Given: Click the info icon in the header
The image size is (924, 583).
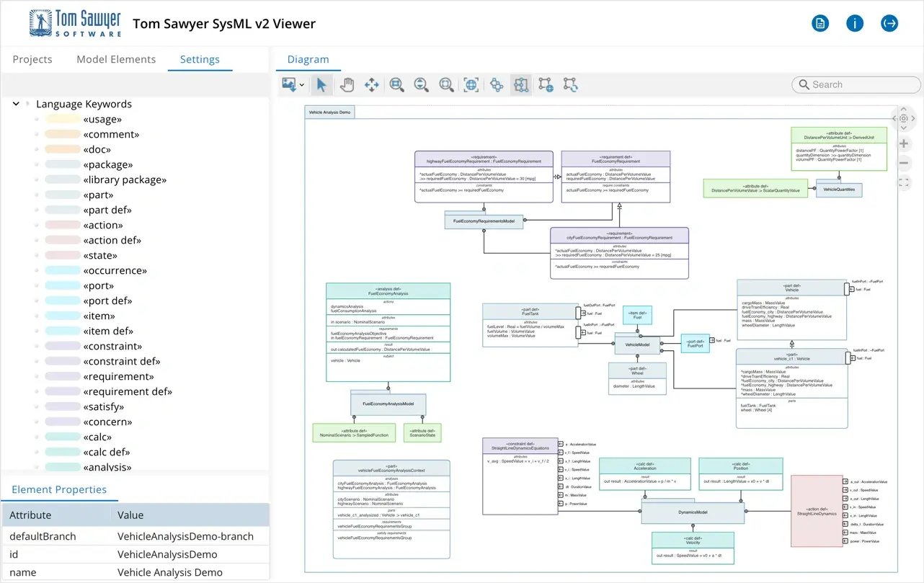Looking at the screenshot, I should tap(855, 23).
